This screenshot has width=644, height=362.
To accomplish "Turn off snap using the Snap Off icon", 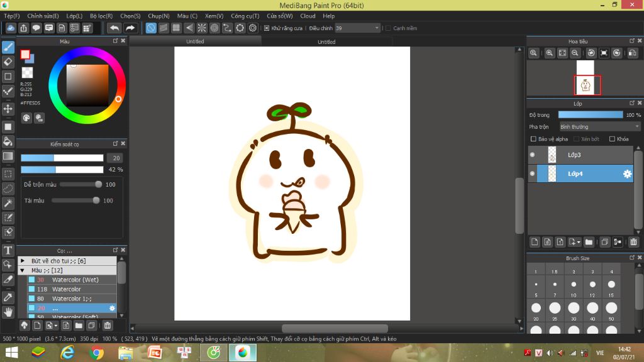I will pos(151,28).
